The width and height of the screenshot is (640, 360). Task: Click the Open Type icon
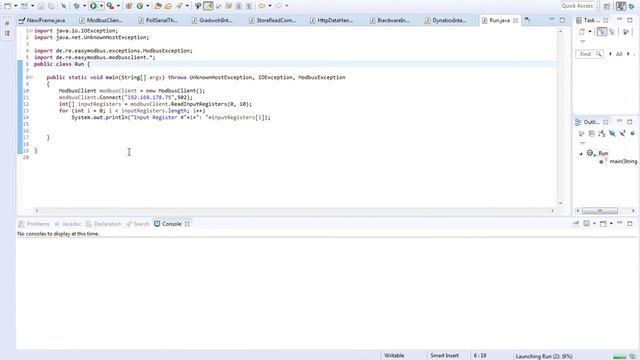pos(158,6)
